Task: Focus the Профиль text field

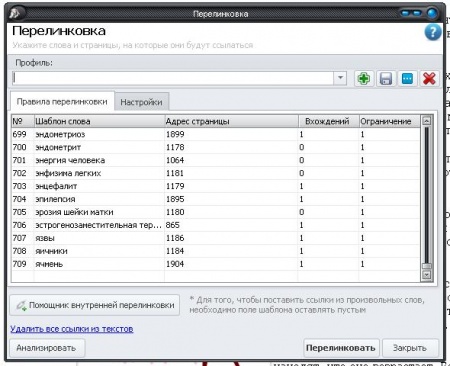Action: coord(173,78)
